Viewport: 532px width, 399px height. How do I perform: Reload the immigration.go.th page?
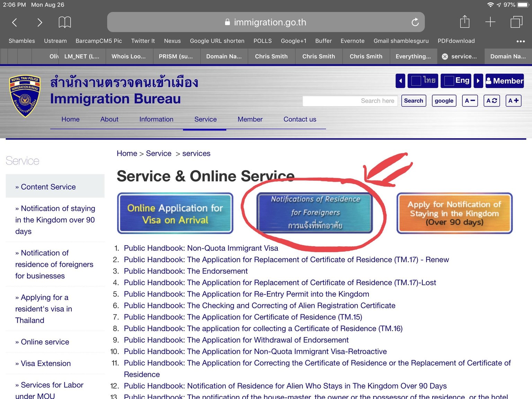point(415,23)
